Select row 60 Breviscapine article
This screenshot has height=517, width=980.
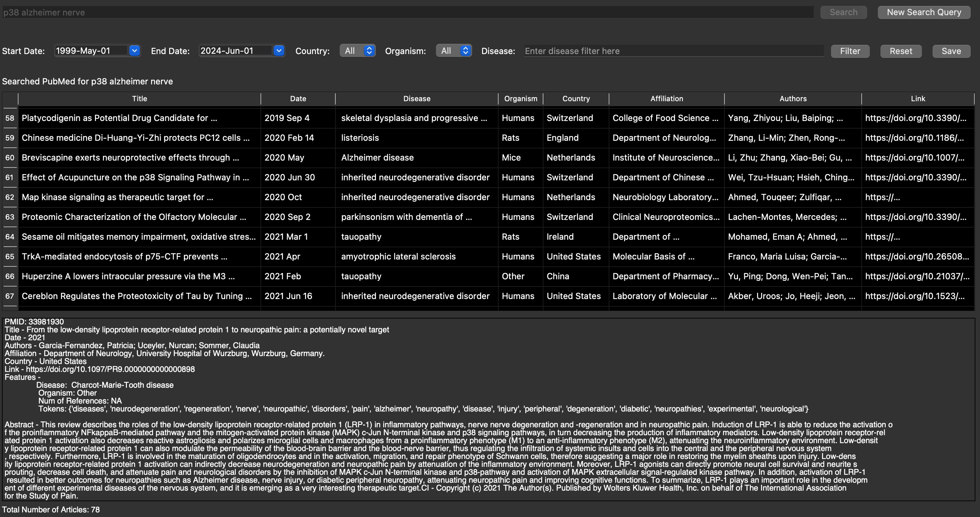tap(131, 158)
